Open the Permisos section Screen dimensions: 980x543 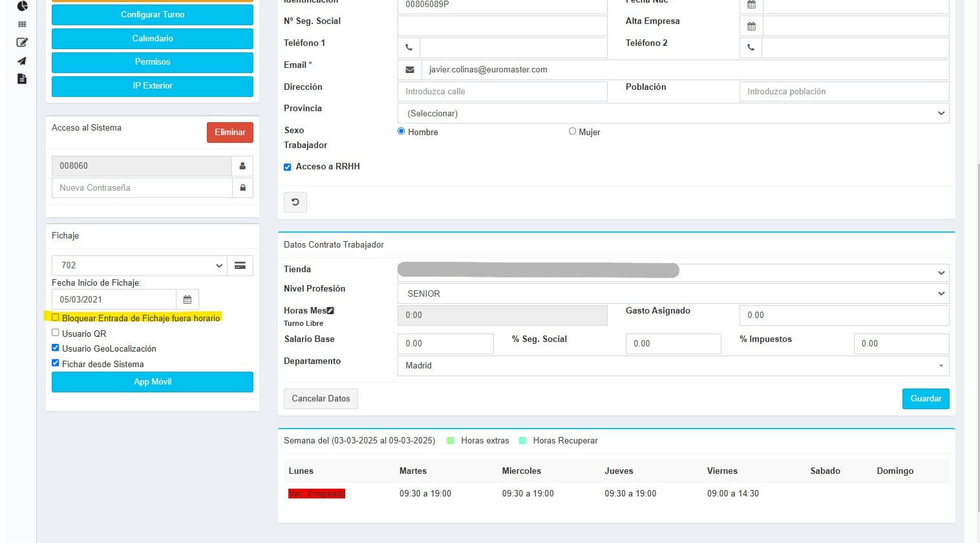point(153,62)
